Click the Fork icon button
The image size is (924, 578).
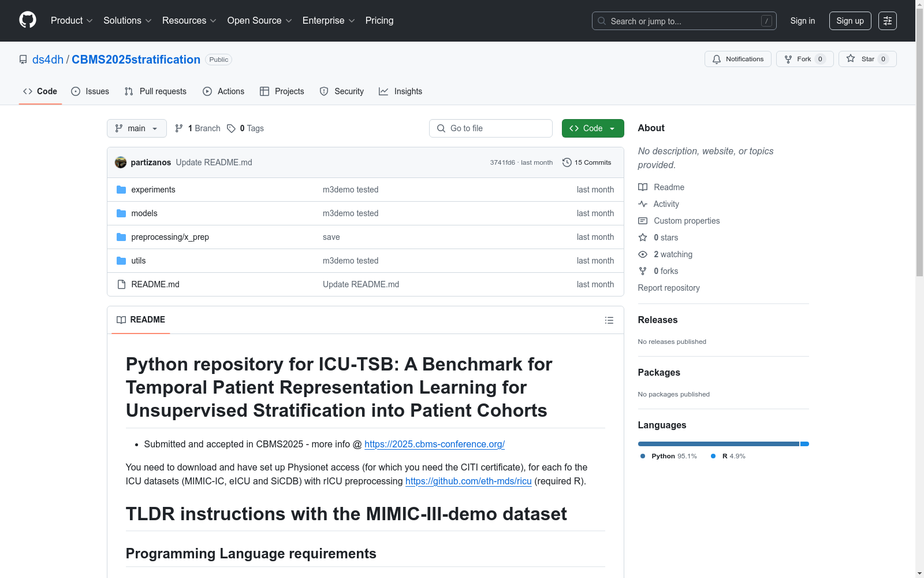tap(788, 59)
